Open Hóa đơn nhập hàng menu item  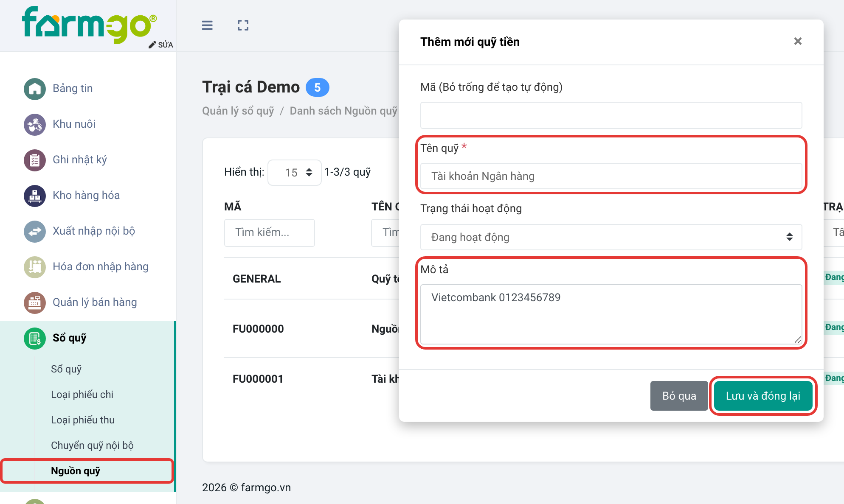click(x=101, y=266)
